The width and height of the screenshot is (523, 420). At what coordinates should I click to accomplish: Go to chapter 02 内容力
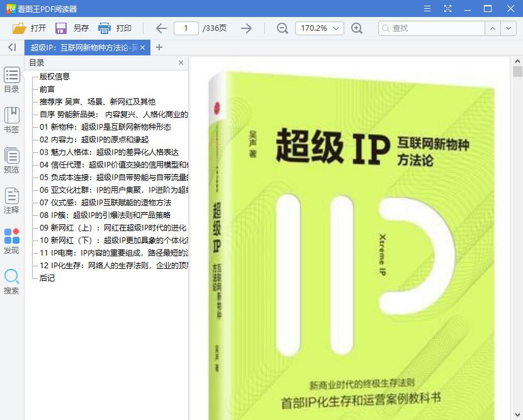[94, 140]
